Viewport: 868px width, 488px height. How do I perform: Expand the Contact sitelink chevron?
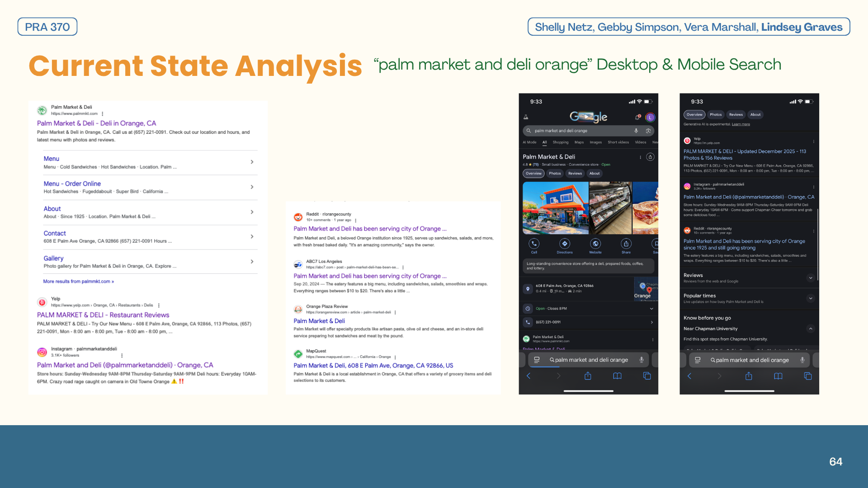tap(252, 236)
